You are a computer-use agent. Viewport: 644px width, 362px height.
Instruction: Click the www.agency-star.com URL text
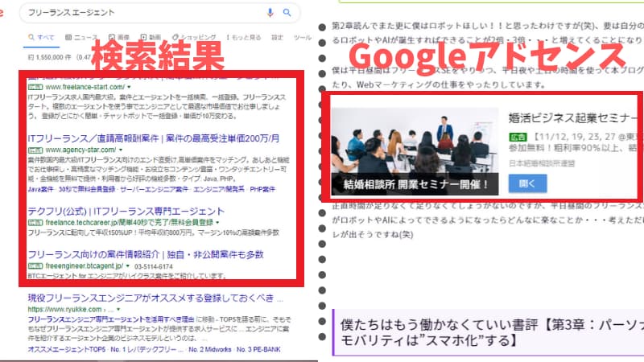pos(80,150)
